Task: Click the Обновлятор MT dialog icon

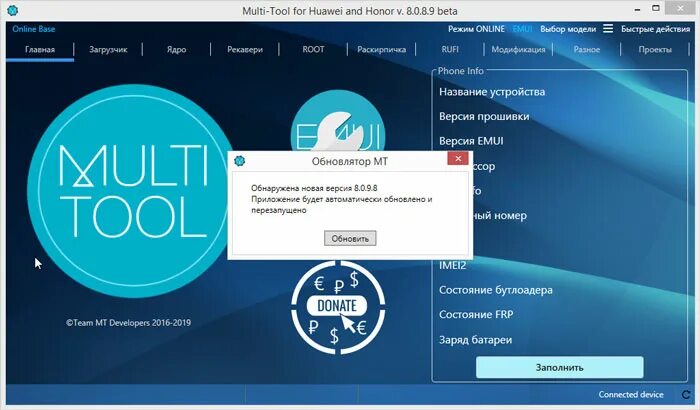Action: click(240, 161)
